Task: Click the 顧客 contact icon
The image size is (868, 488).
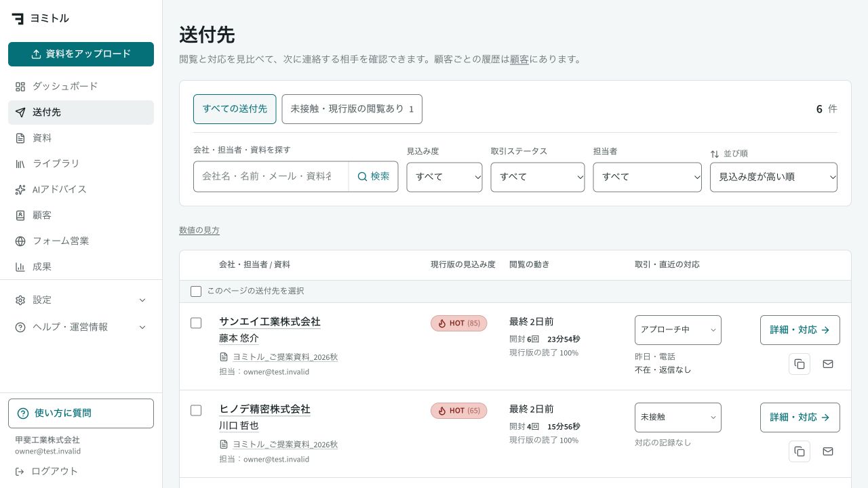Action: coord(20,216)
